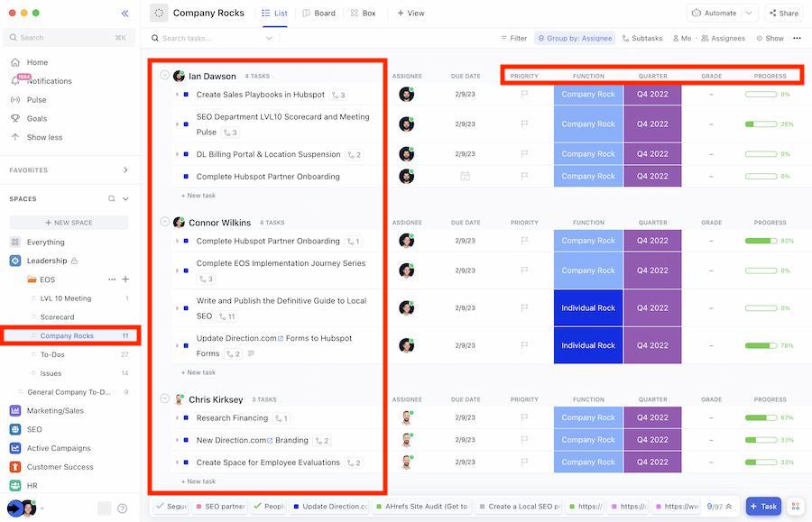Toggle the Subtasks filter
This screenshot has width=812, height=522.
pyautogui.click(x=646, y=38)
